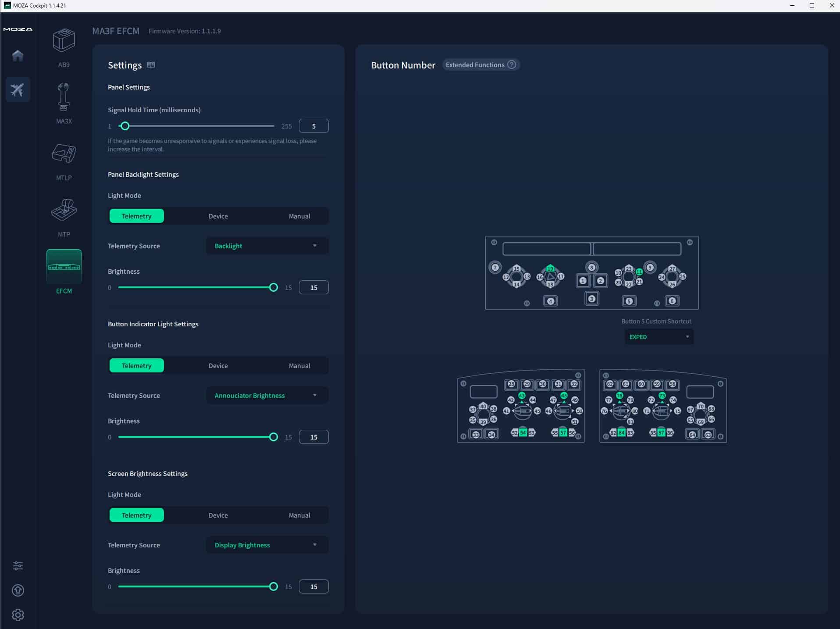
Task: Open the sliders preferences icon in sidebar
Action: [18, 565]
